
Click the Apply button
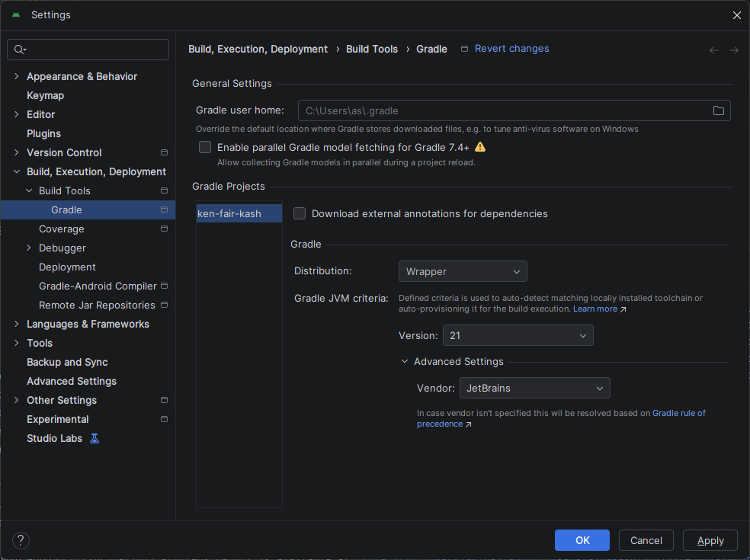point(710,540)
